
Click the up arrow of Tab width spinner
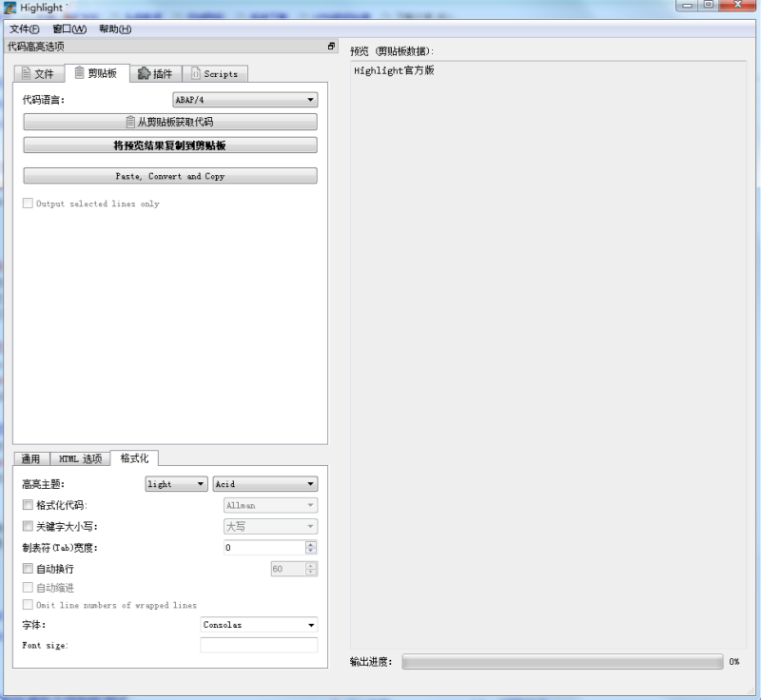coord(311,544)
